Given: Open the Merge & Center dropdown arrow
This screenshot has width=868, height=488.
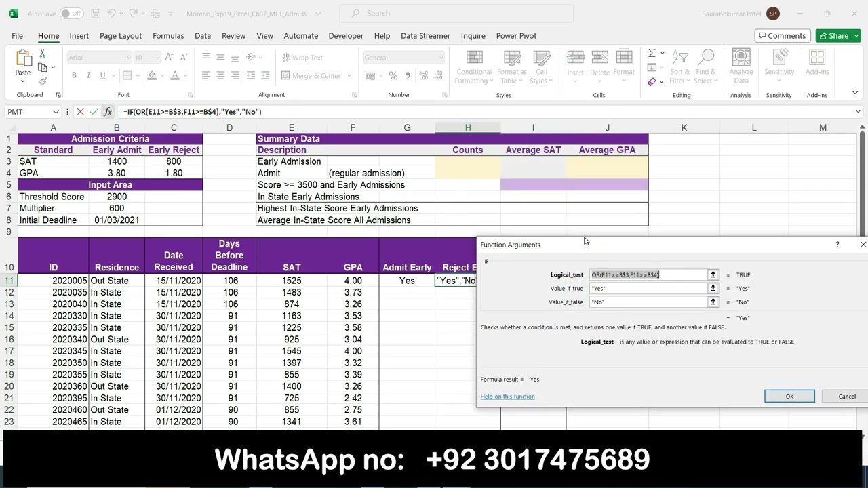Looking at the screenshot, I should (349, 76).
